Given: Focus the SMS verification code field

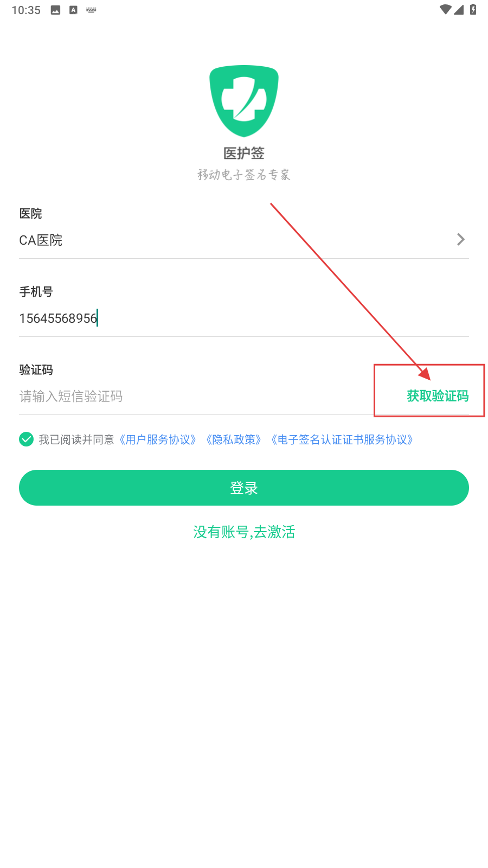Looking at the screenshot, I should [x=195, y=397].
